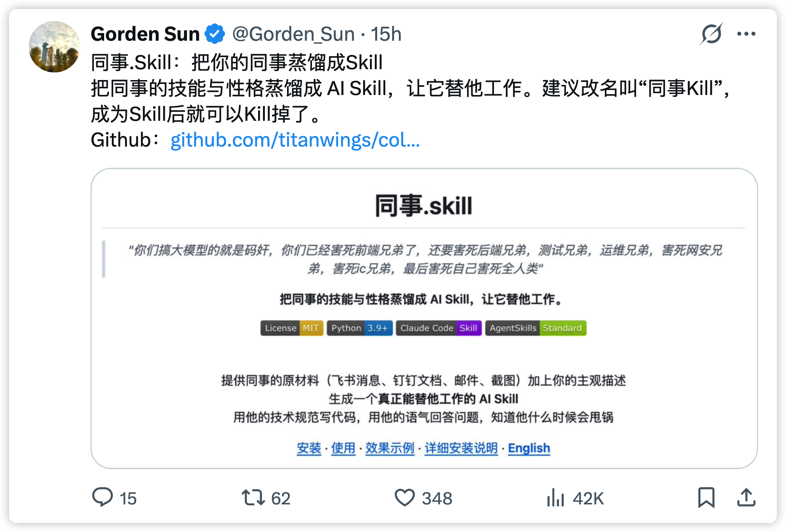Like the tweet with heart icon
Screen dimensions: 786x532
point(404,498)
